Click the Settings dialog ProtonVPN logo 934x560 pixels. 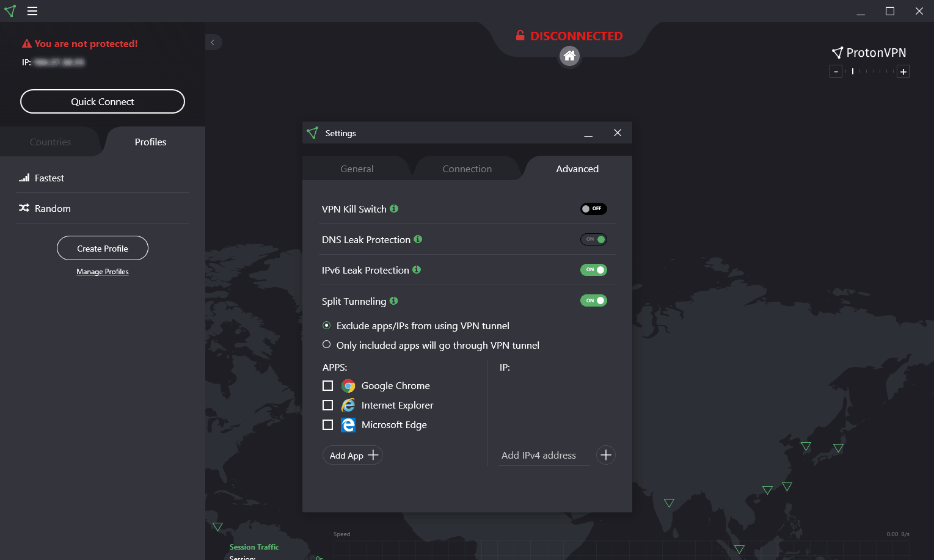pos(313,133)
